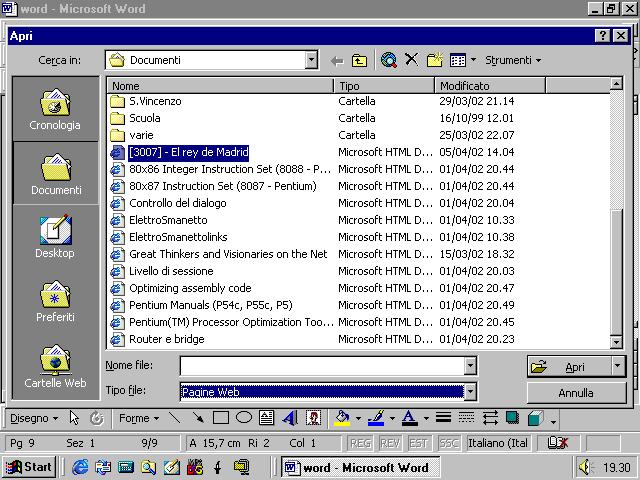This screenshot has height=480, width=640.
Task: Click the dialog help question mark button
Action: pyautogui.click(x=603, y=36)
